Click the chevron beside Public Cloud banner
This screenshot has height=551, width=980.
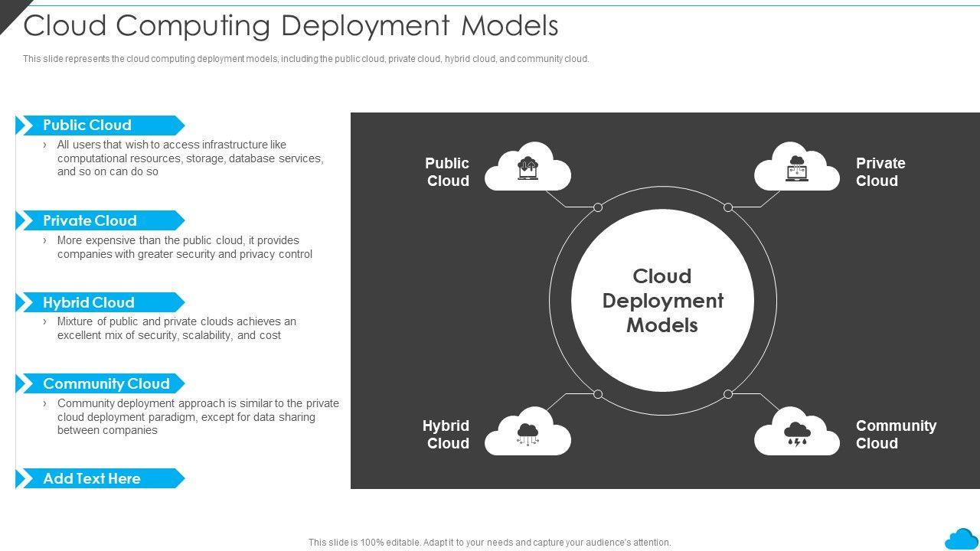24,126
